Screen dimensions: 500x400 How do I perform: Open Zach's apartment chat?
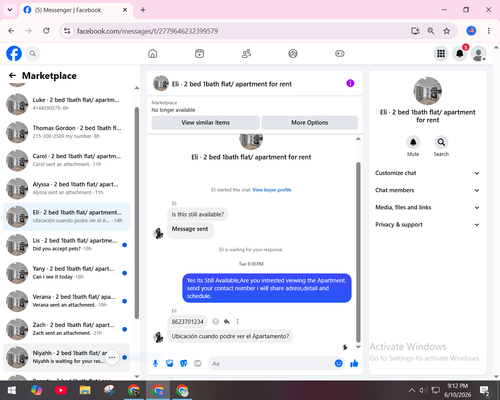click(x=66, y=329)
